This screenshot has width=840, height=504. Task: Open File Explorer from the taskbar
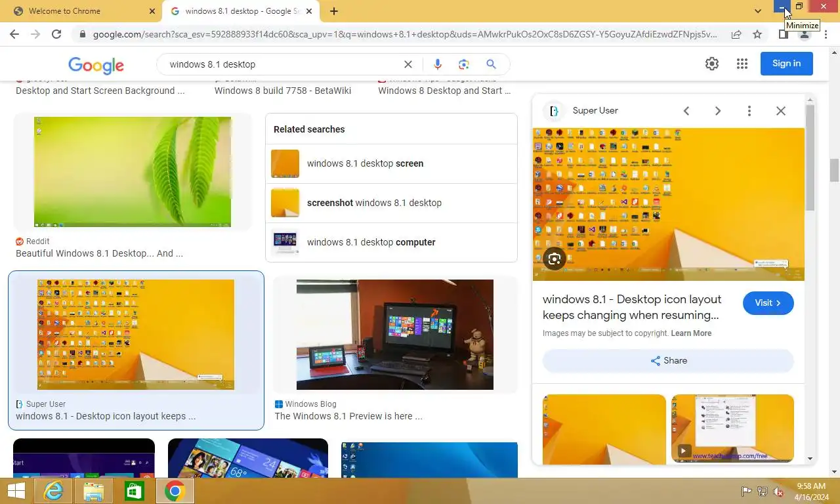click(93, 491)
